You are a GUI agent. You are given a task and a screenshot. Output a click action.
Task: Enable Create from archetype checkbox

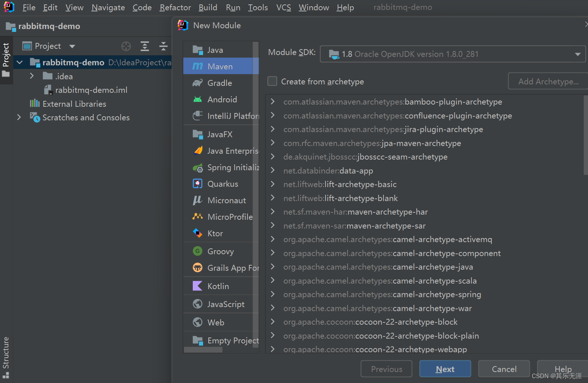272,81
